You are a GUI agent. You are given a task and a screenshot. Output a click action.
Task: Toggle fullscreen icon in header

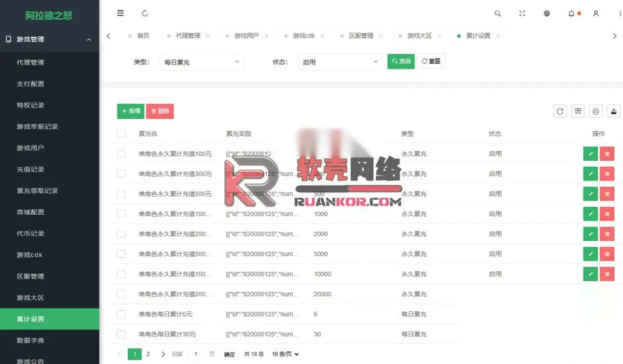[522, 13]
